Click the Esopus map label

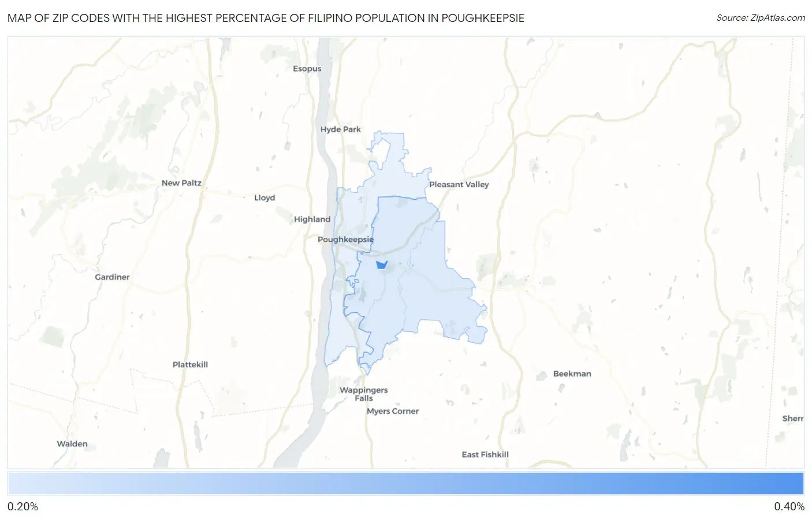(x=307, y=69)
